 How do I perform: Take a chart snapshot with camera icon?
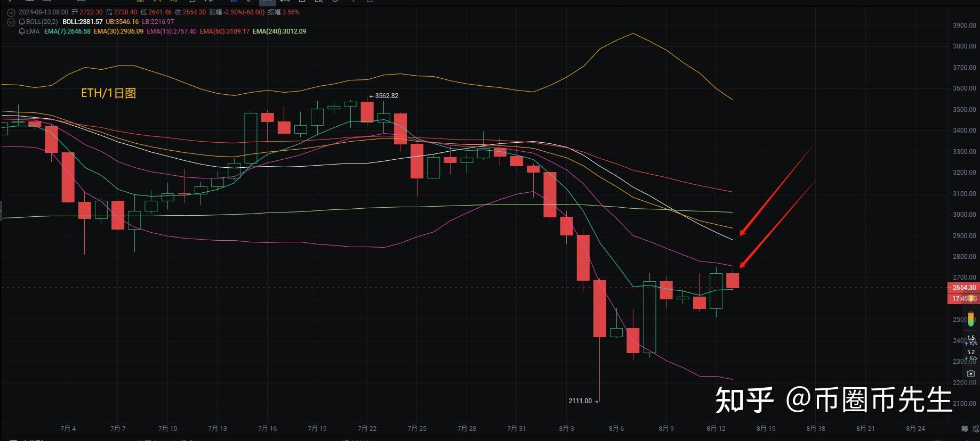[971, 373]
